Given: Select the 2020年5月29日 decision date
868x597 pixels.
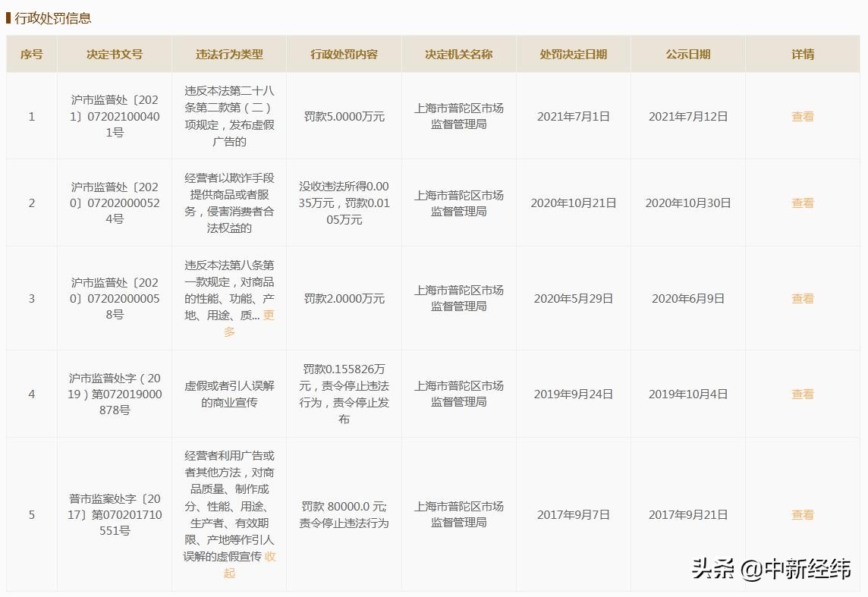Looking at the screenshot, I should [x=574, y=298].
